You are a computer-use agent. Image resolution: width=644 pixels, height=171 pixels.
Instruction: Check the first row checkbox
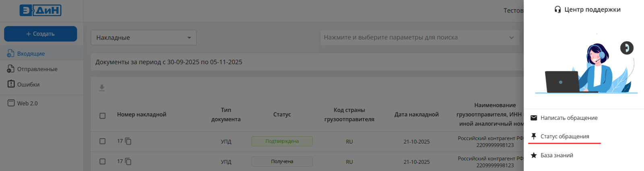[x=103, y=141]
